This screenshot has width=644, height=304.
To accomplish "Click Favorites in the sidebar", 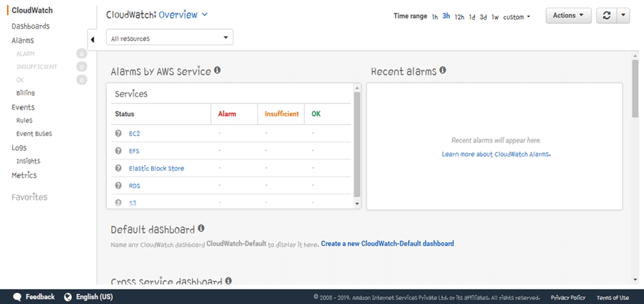I will (x=29, y=197).
